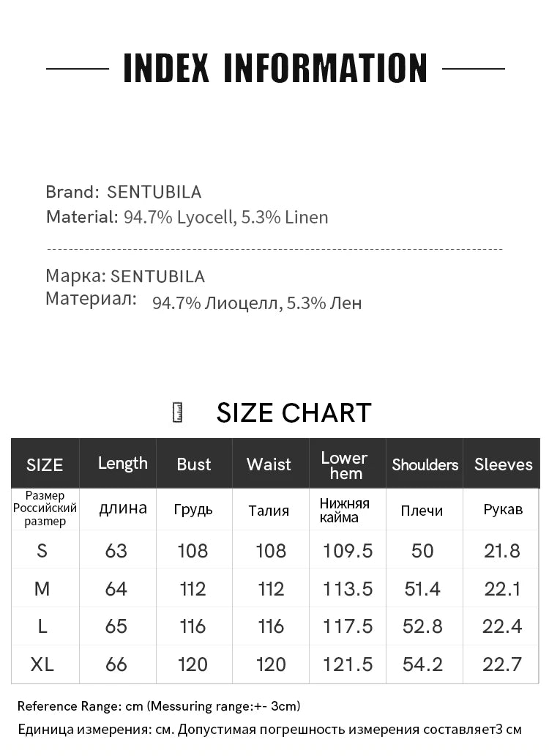This screenshot has height=756, width=549.
Task: Select the XL size row label
Action: point(42,664)
